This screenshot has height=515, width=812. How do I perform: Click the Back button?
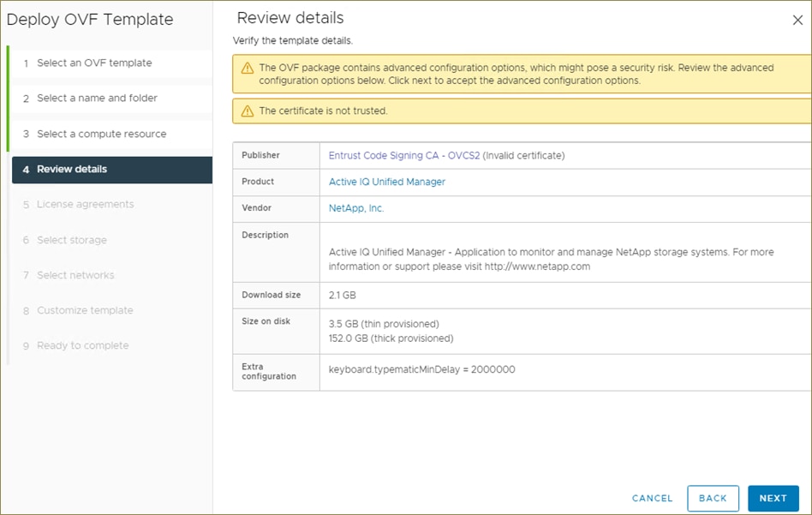pyautogui.click(x=713, y=499)
